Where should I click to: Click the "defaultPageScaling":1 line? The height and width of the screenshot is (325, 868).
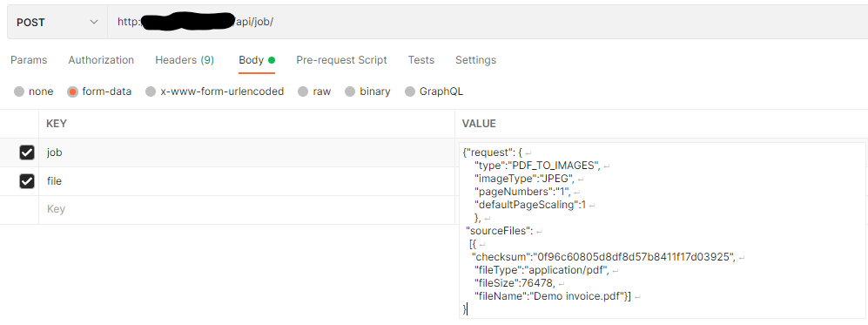530,205
